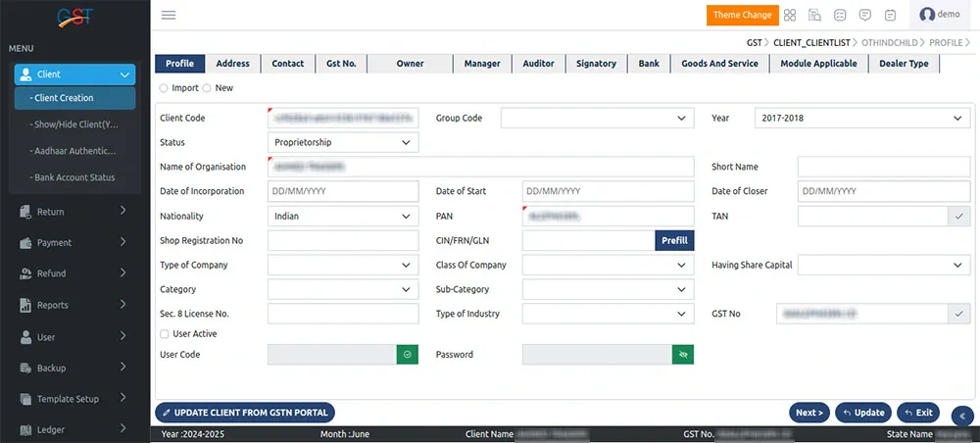Click the Date of Incorporation field
The image size is (980, 443).
(343, 191)
